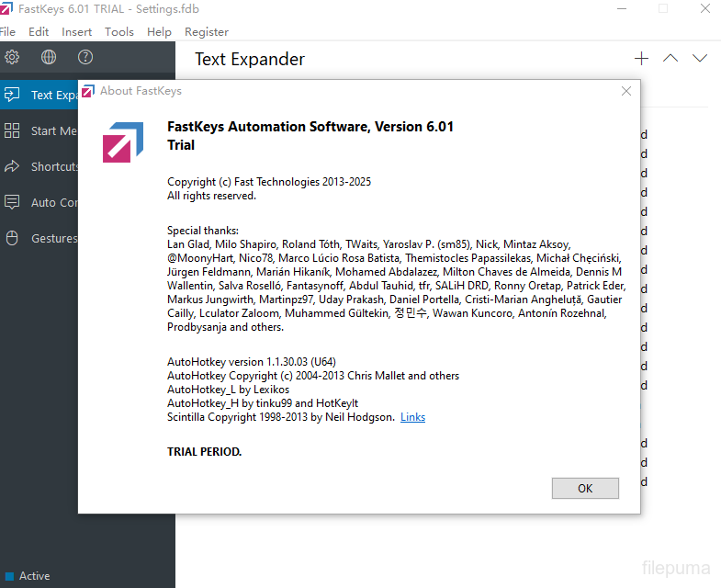Viewport: 721px width, 588px height.
Task: Click the FastKeys logo in About dialog
Action: point(122,141)
